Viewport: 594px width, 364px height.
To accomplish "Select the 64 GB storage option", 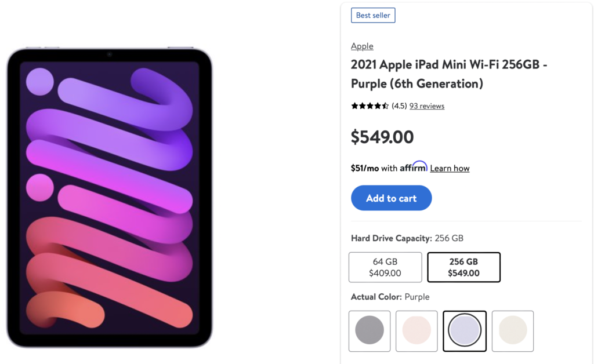I will coord(385,267).
